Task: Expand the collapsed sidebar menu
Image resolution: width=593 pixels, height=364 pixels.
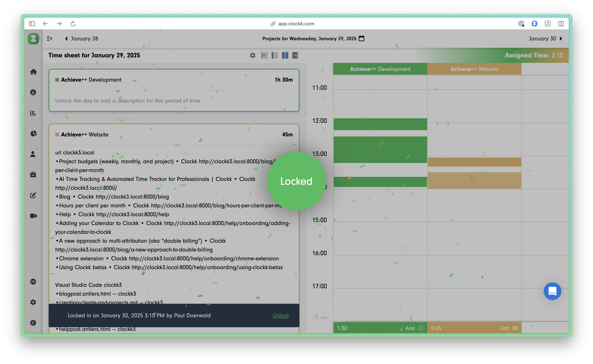Action: 49,39
